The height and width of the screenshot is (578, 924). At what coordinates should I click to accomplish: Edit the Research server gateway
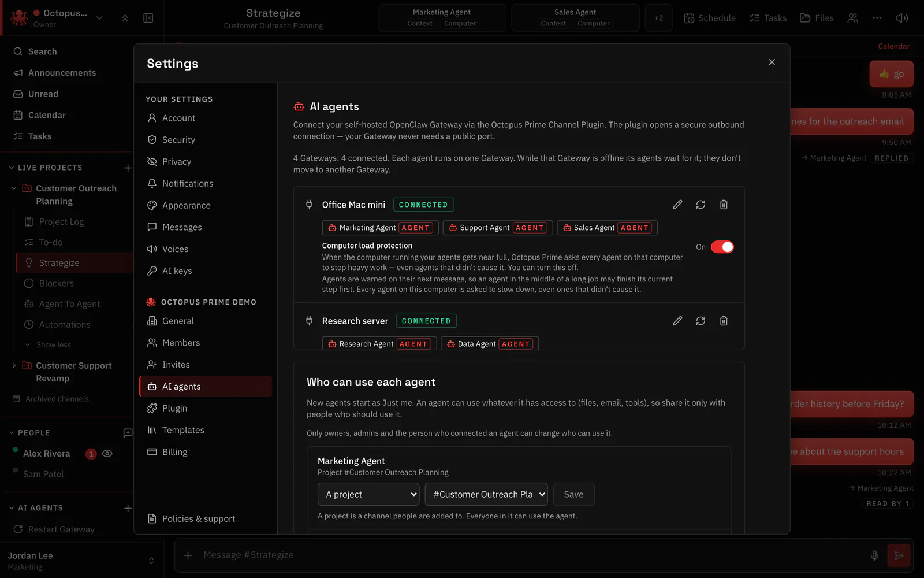pyautogui.click(x=677, y=321)
